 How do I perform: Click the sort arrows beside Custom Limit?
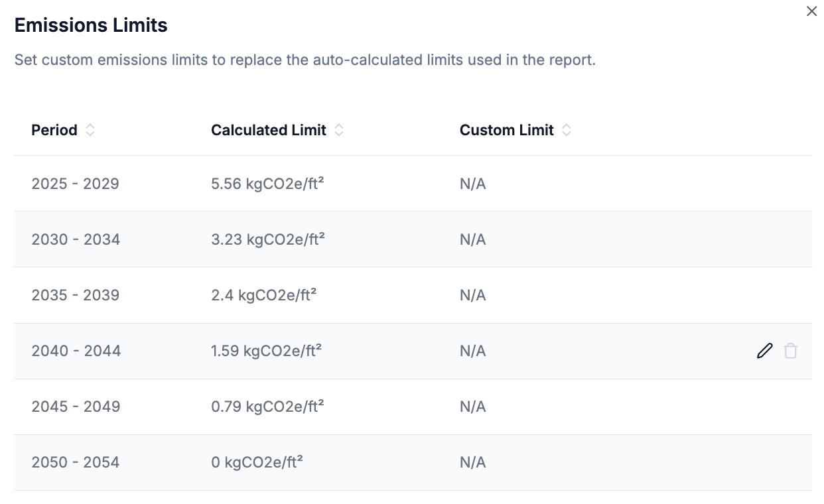[567, 131]
